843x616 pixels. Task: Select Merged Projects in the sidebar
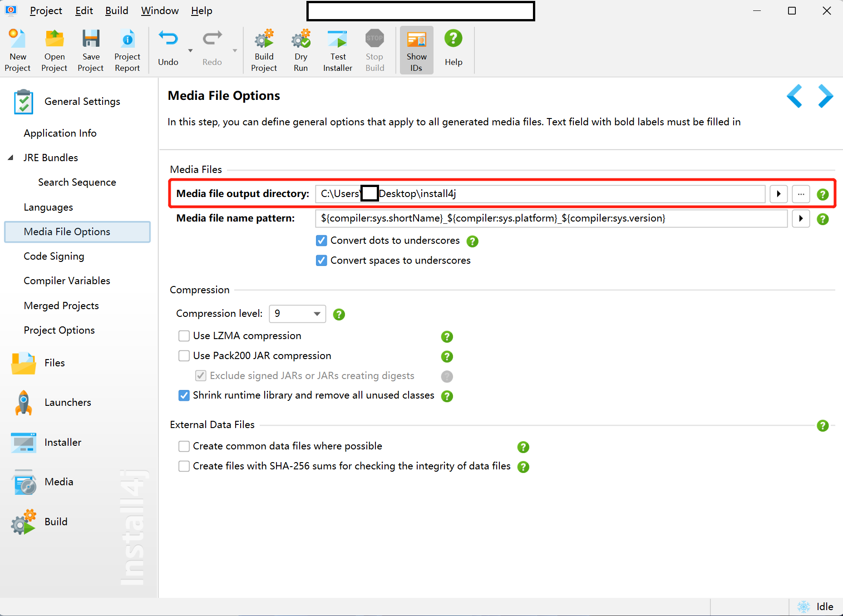pyautogui.click(x=61, y=306)
